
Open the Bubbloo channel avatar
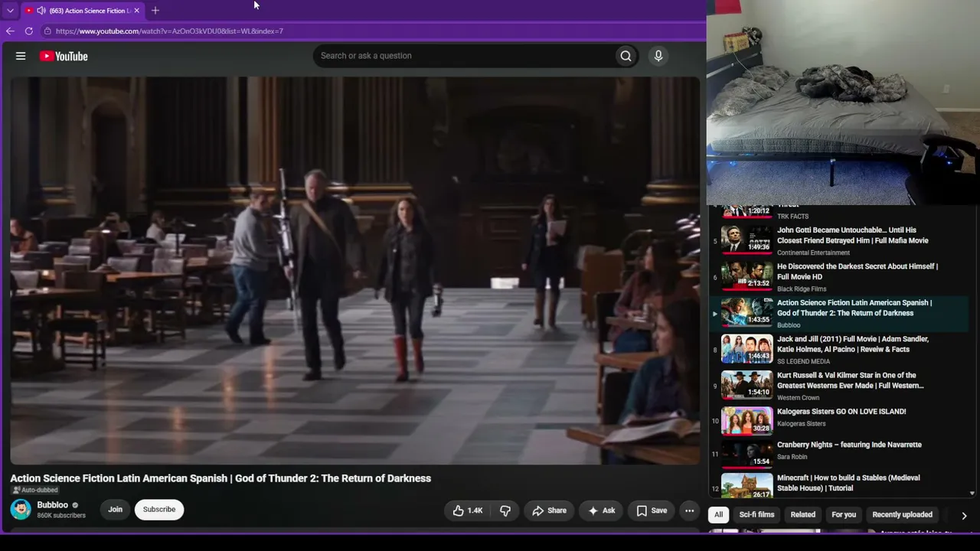pyautogui.click(x=21, y=510)
